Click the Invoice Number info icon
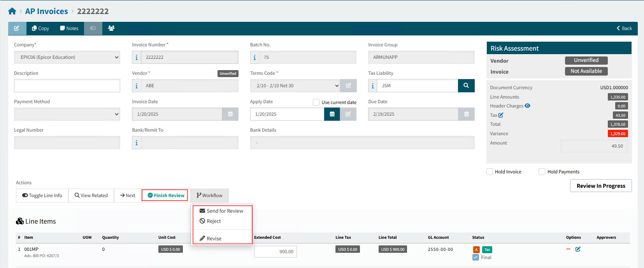The height and width of the screenshot is (268, 644). tap(137, 57)
